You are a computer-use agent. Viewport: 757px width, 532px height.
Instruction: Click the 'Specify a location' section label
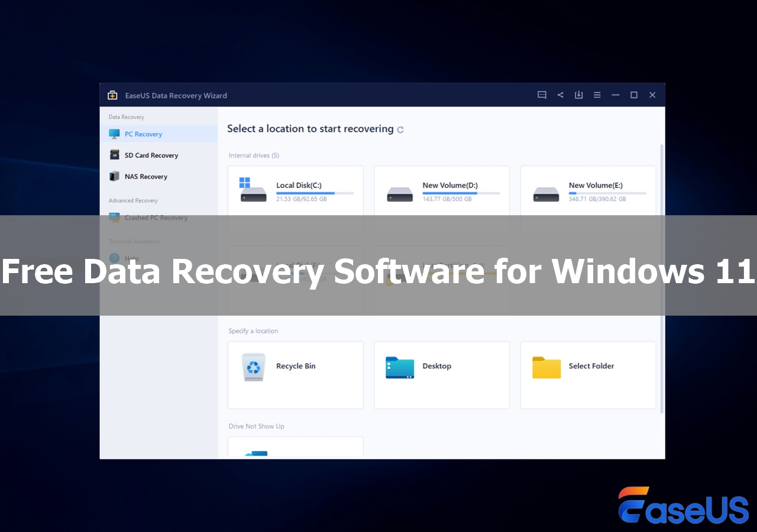(x=253, y=331)
